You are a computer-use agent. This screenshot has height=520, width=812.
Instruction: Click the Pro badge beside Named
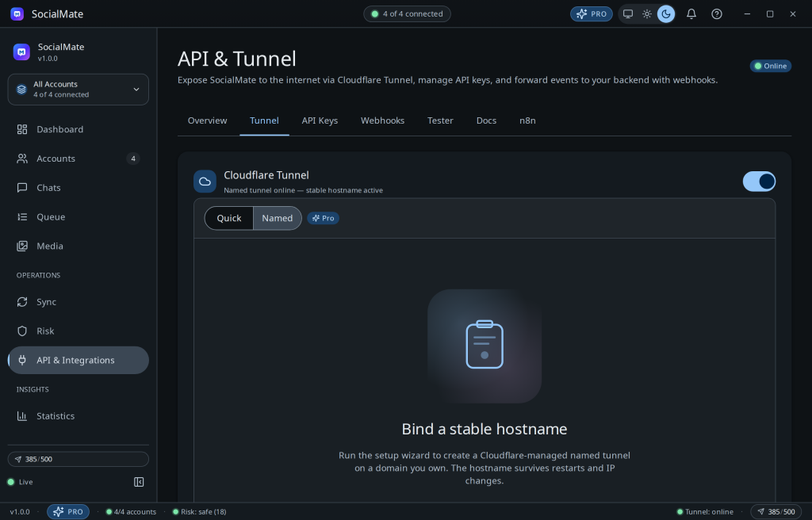324,218
